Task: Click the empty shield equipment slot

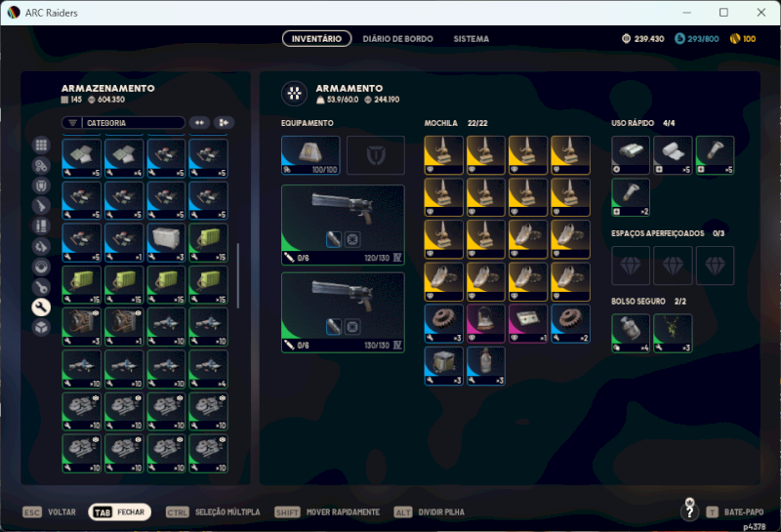Action: (x=376, y=155)
